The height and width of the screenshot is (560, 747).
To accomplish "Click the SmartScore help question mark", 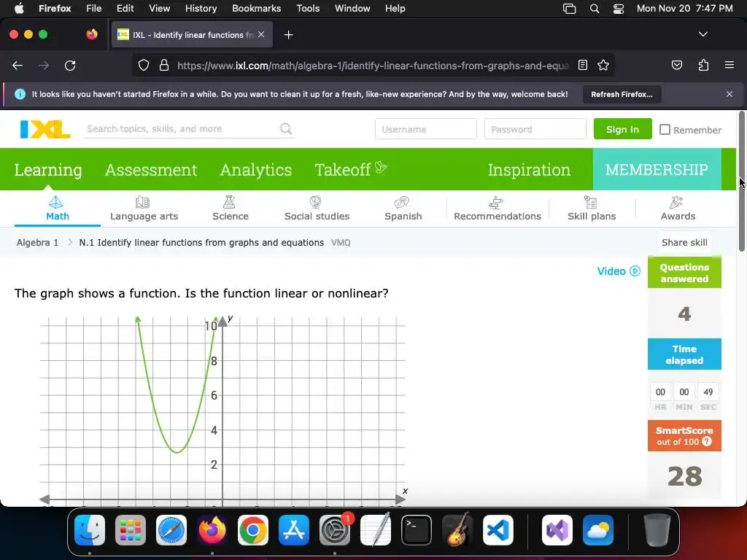I will (707, 441).
